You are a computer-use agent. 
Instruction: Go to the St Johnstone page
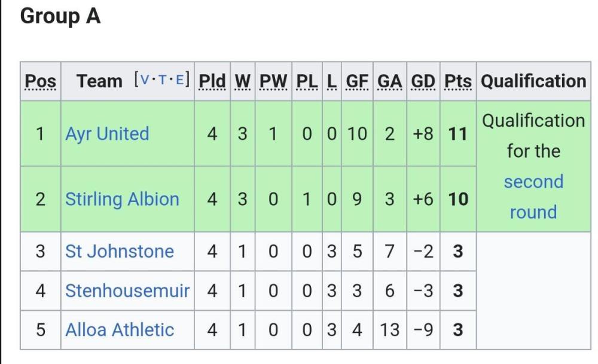[119, 252]
